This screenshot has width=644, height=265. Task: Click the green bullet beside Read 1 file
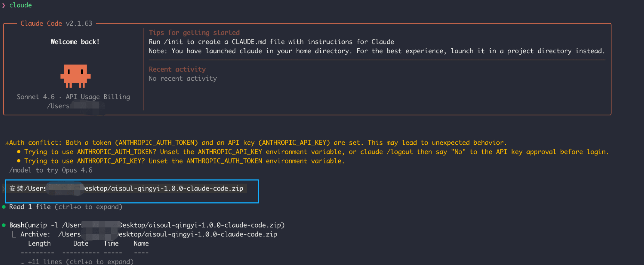[4, 207]
